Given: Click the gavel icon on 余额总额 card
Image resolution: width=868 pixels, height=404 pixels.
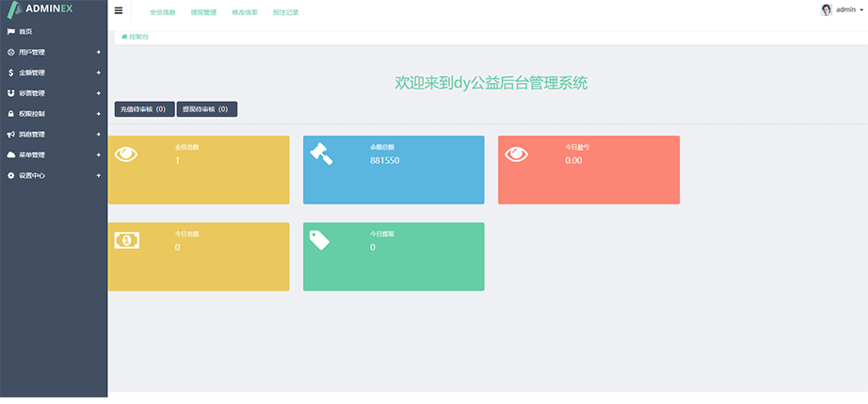Looking at the screenshot, I should [321, 154].
